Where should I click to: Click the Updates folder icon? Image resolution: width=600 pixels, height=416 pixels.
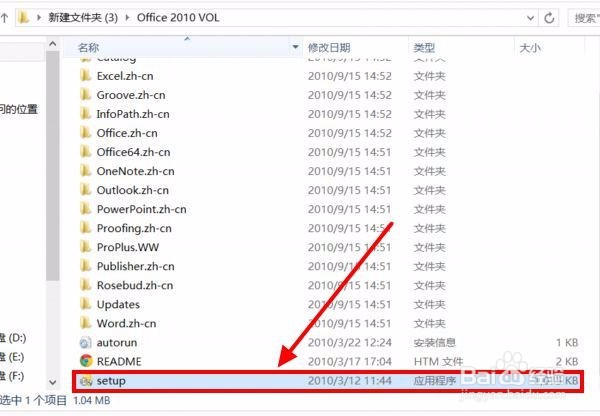[86, 304]
